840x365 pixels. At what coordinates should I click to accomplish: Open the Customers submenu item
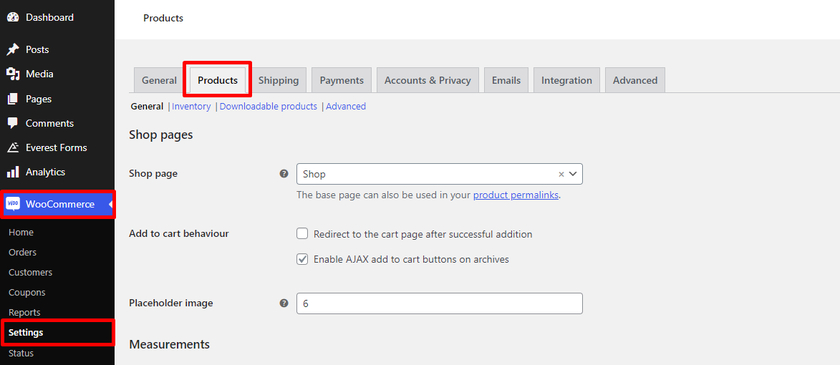click(x=31, y=272)
